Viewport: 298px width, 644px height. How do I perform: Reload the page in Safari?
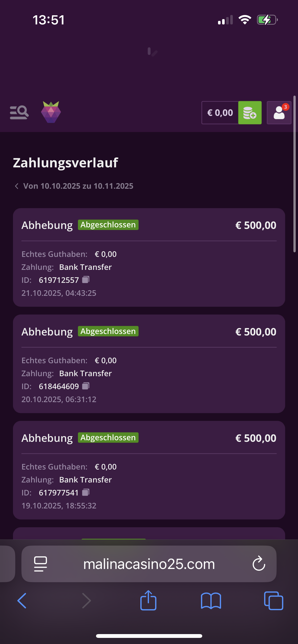259,564
